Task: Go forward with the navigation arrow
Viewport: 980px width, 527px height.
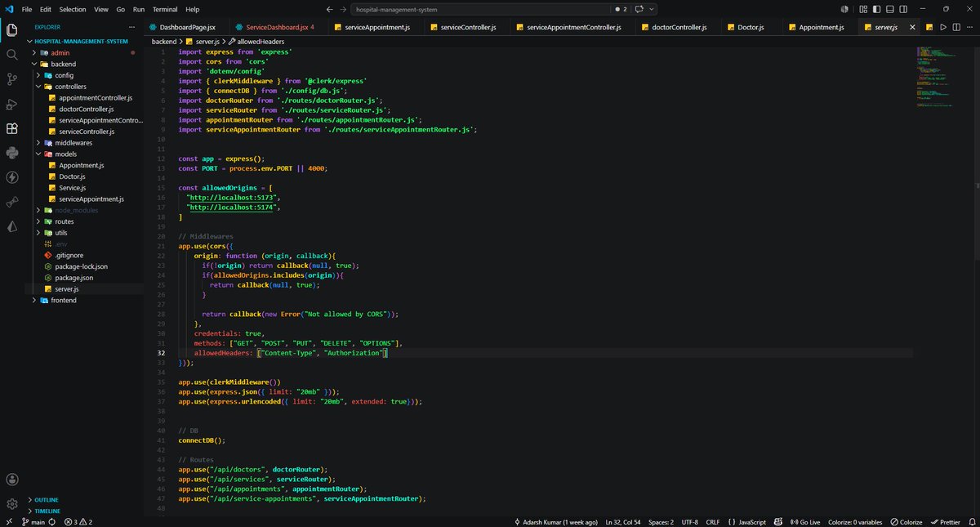Action: coord(343,9)
